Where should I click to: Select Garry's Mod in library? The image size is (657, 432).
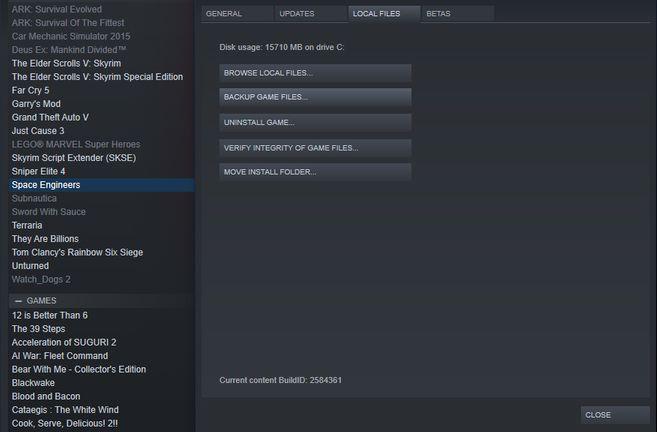pos(36,104)
